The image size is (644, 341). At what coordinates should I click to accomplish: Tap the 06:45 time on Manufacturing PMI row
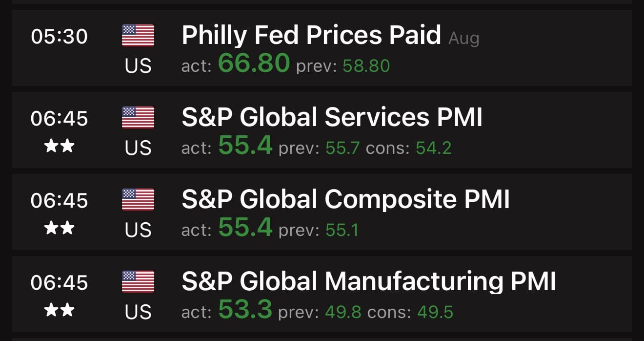[x=59, y=282]
